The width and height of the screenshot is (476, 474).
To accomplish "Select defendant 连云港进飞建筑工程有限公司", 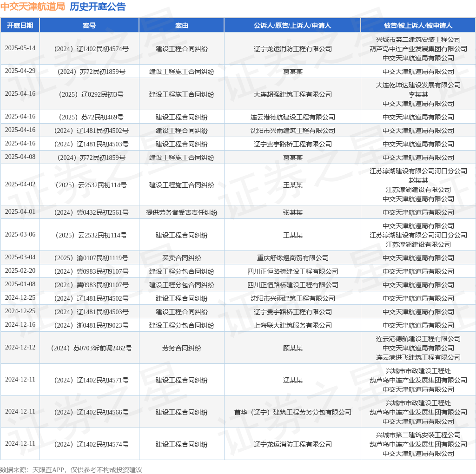I will click(x=418, y=357).
